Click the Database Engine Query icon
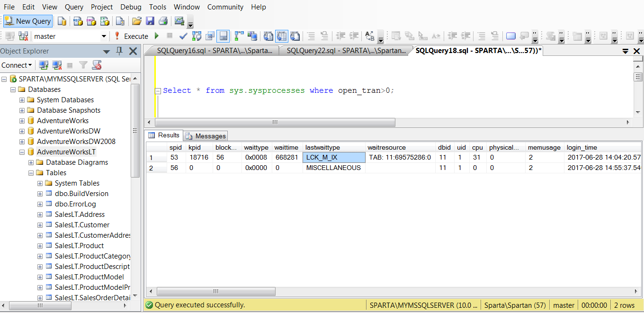 62,21
